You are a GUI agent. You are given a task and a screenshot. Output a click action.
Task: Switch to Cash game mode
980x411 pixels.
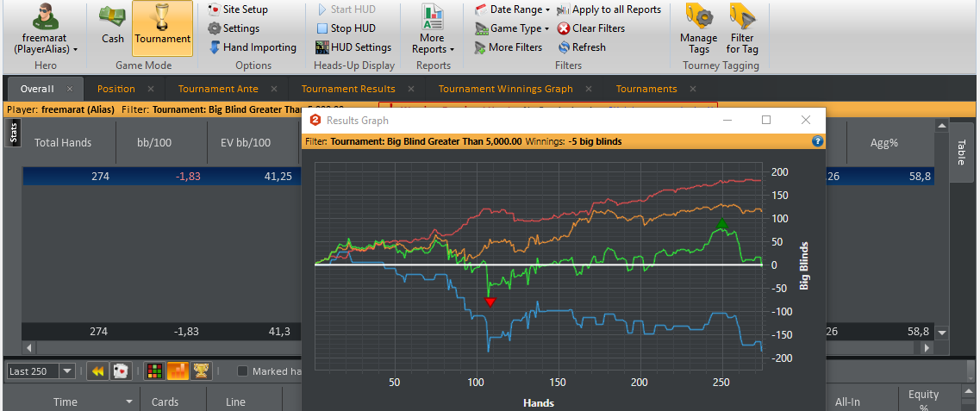coord(113,25)
